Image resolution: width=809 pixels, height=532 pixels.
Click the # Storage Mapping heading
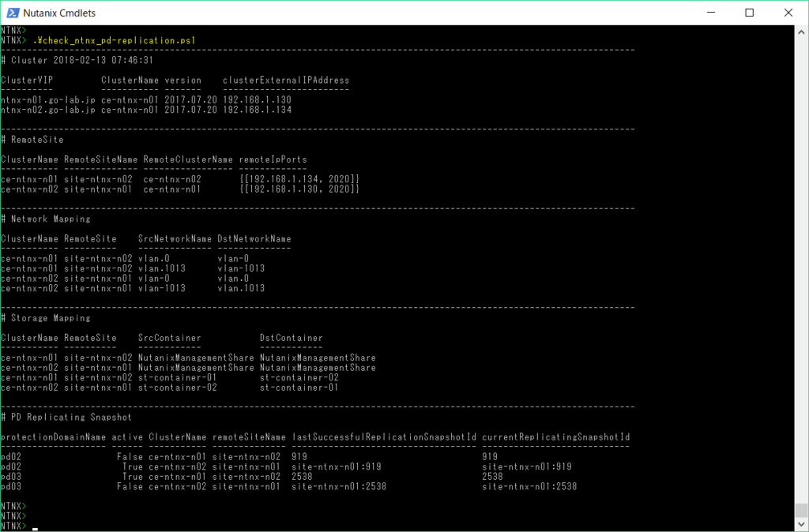[45, 317]
